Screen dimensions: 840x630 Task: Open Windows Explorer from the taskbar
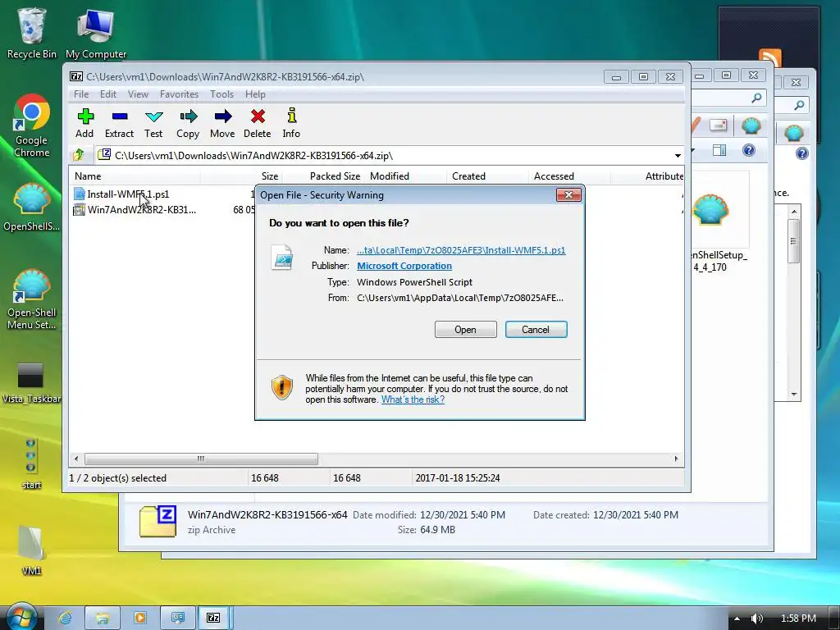pyautogui.click(x=103, y=618)
